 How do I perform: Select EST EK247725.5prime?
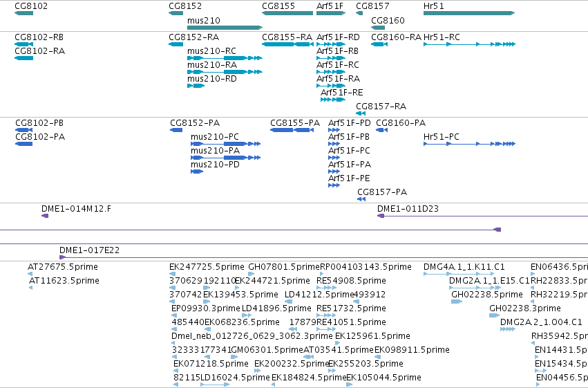(172, 274)
